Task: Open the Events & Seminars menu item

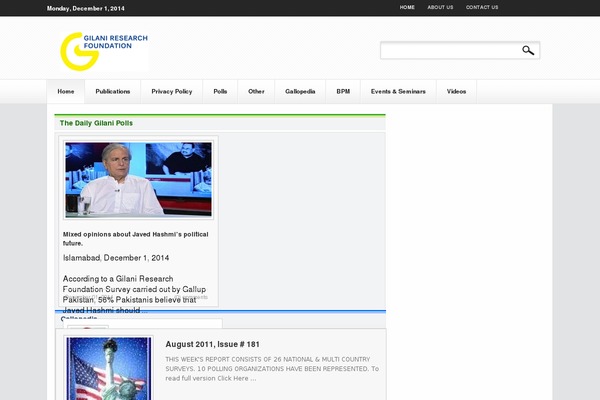Action: click(398, 91)
